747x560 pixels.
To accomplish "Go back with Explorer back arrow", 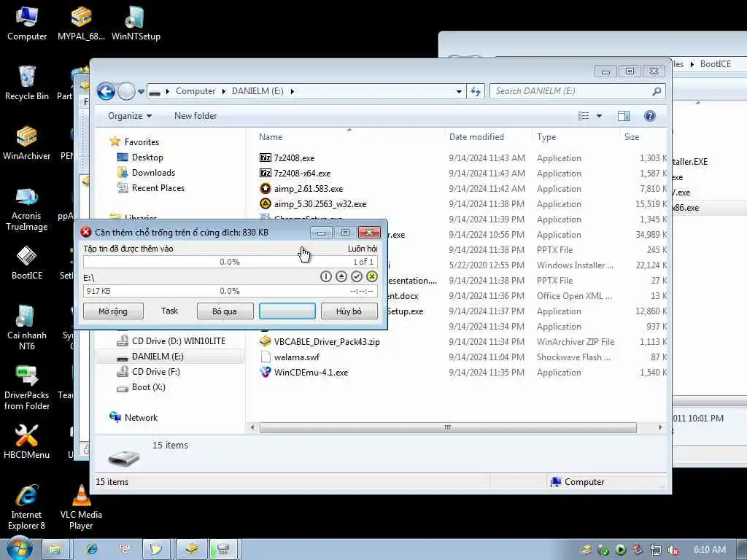I will click(107, 91).
